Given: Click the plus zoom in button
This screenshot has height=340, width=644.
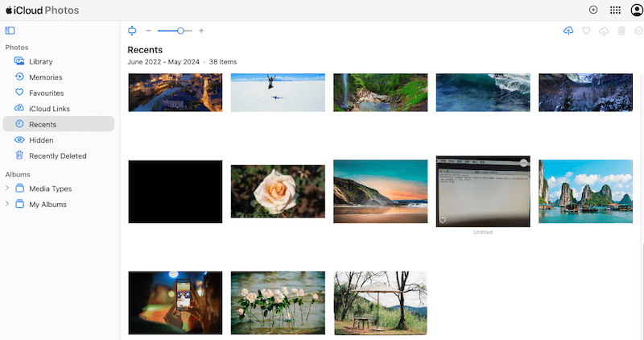Looking at the screenshot, I should (x=201, y=31).
